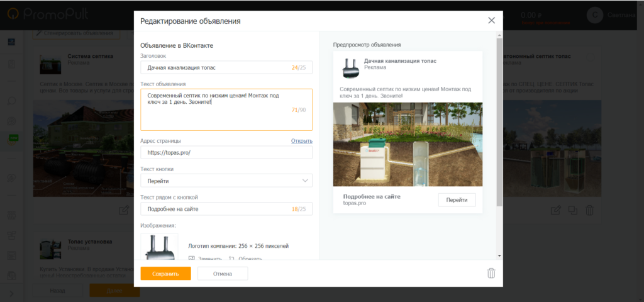Screen dimensions: 644x302
Task: Focus the Текст объявления text area
Action: click(226, 109)
